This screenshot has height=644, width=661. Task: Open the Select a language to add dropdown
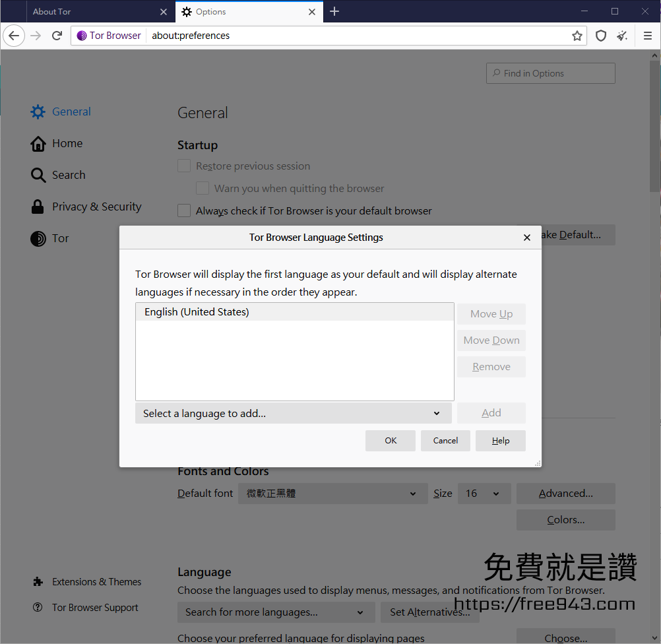[x=294, y=412]
